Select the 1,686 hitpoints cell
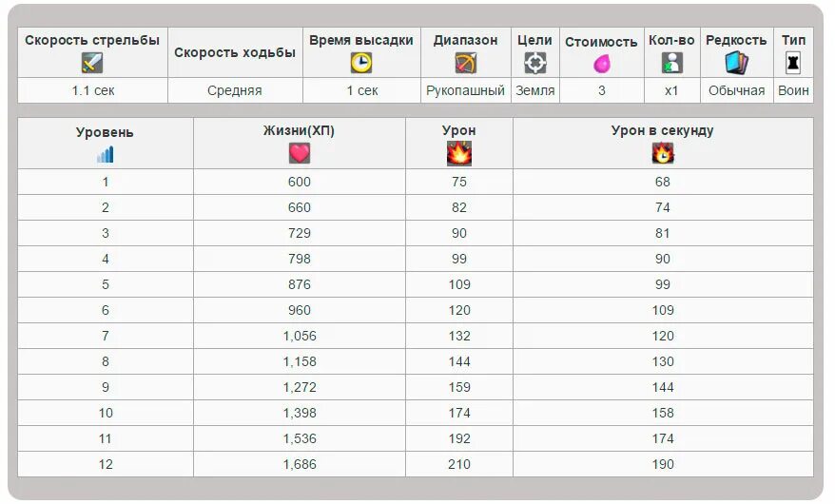835x504 pixels. (299, 464)
